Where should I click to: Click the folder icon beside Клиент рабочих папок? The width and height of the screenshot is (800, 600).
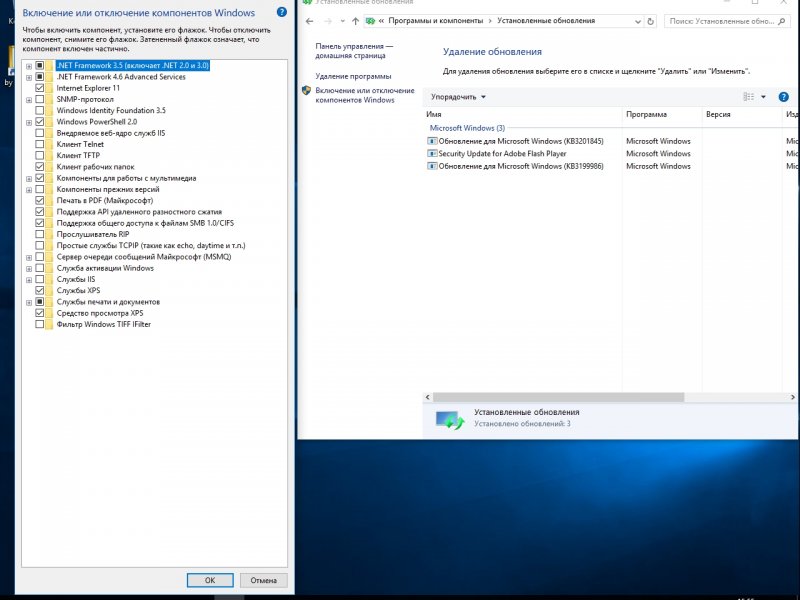coord(49,167)
